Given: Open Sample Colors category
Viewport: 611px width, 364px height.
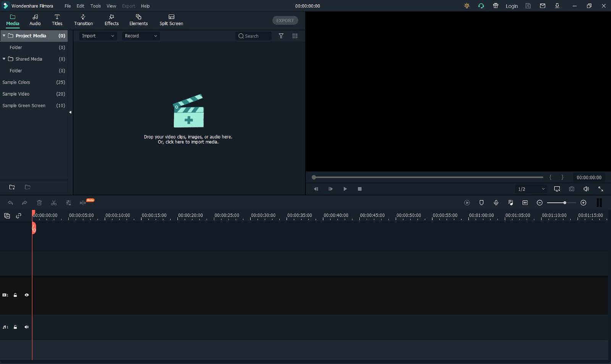Looking at the screenshot, I should click(34, 82).
